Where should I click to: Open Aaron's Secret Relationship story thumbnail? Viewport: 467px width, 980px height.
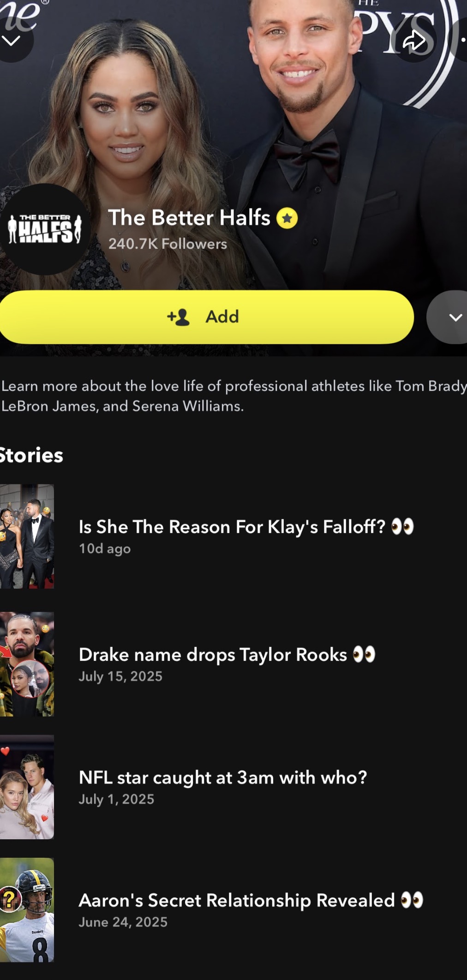tap(27, 909)
